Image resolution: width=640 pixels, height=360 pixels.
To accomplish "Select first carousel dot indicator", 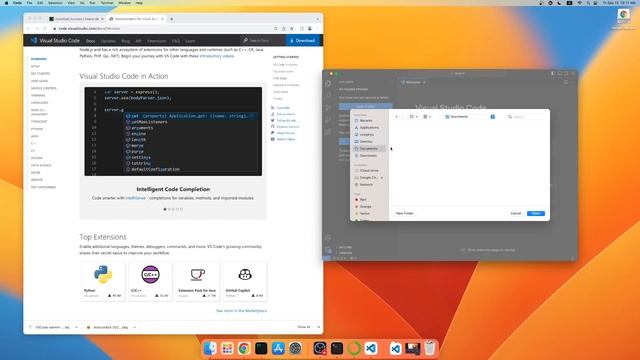I will [x=165, y=209].
